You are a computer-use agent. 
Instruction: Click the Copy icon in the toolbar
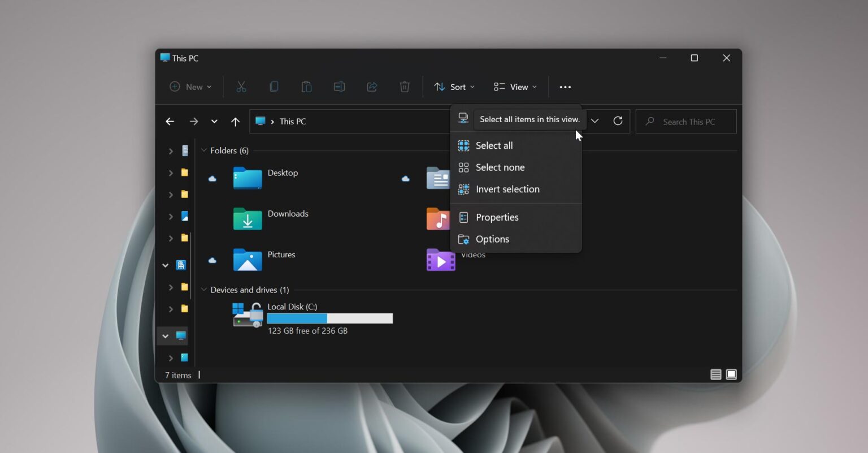[274, 87]
